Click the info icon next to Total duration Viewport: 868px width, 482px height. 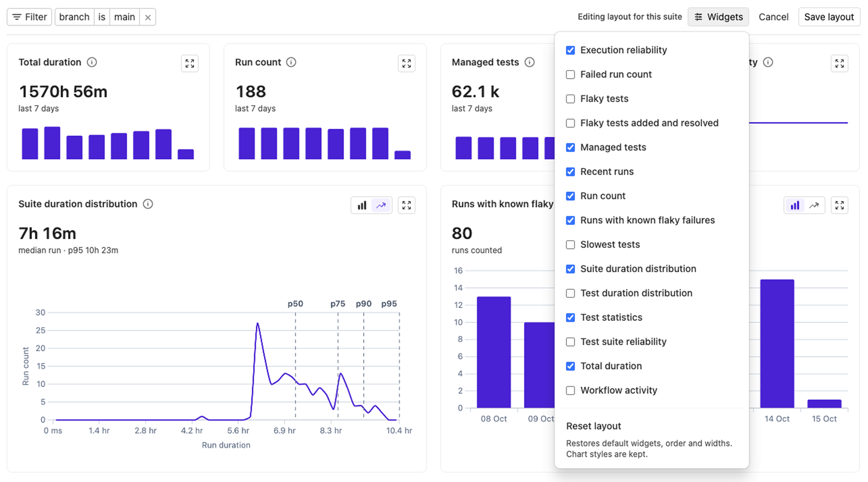92,62
